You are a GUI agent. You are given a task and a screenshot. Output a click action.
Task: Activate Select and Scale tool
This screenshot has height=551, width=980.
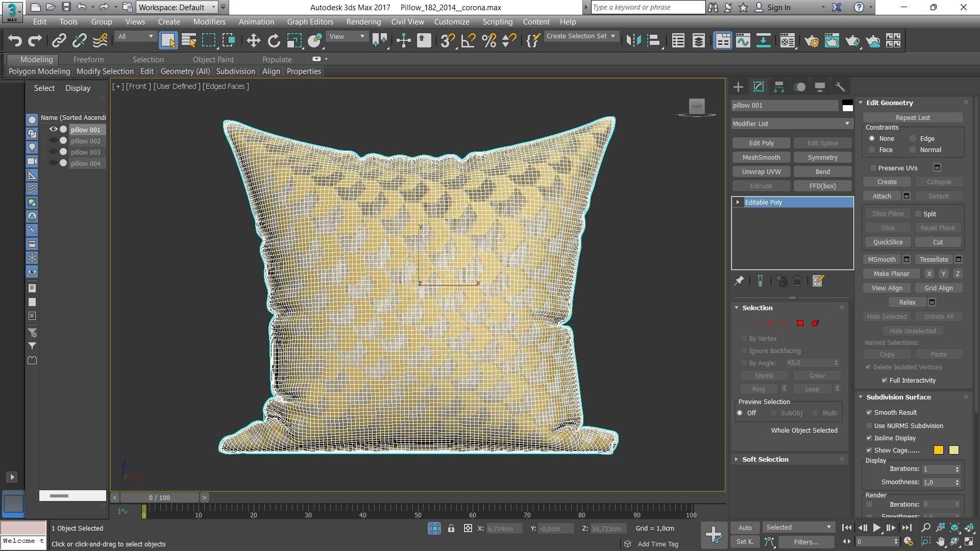click(295, 41)
